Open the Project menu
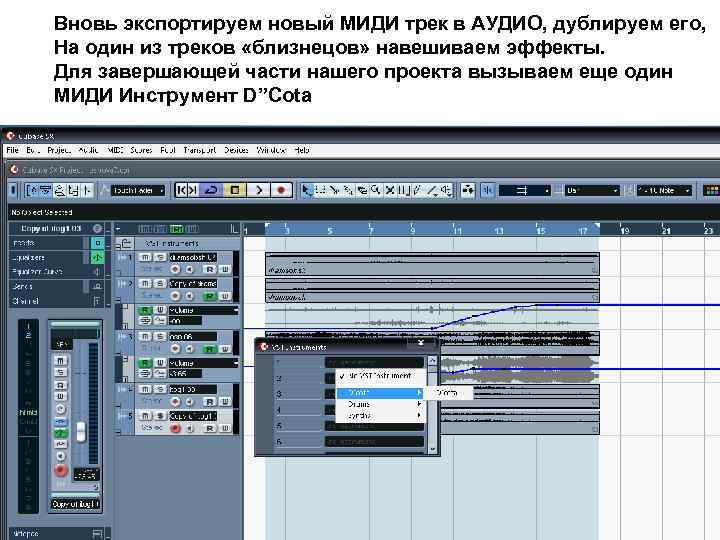The height and width of the screenshot is (540, 720). 59,150
